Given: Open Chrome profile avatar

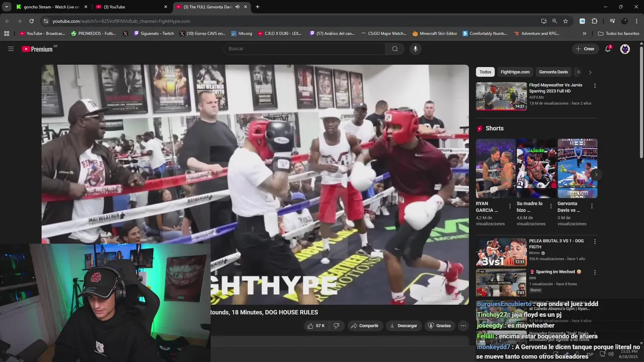Looking at the screenshot, I should [x=624, y=21].
